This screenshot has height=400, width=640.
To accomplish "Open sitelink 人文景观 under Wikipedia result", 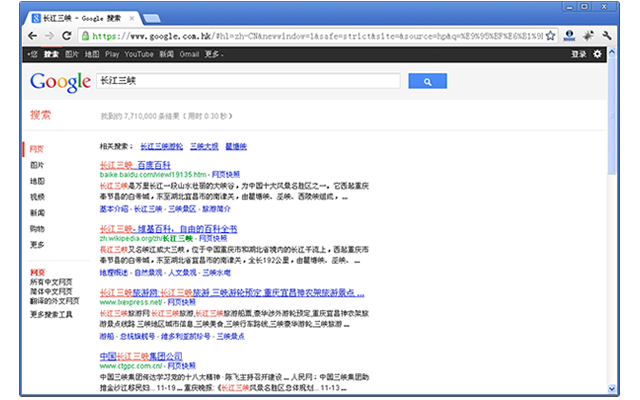I will [182, 273].
